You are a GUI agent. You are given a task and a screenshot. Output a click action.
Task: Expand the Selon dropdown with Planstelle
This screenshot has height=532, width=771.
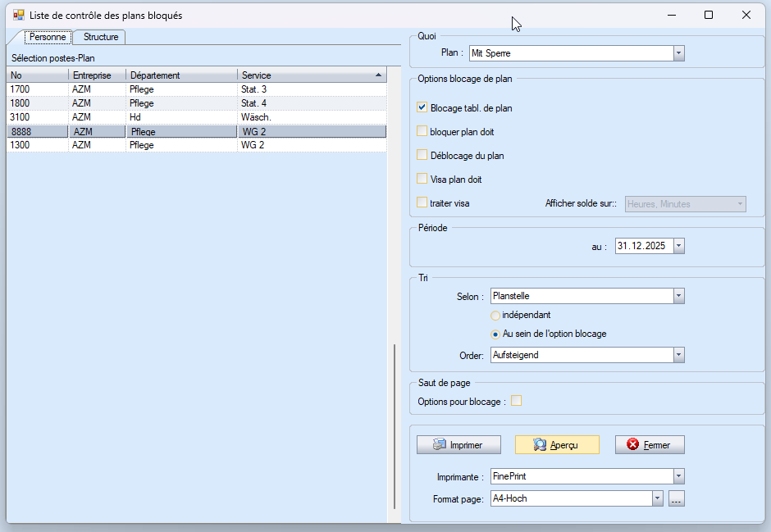pyautogui.click(x=678, y=296)
